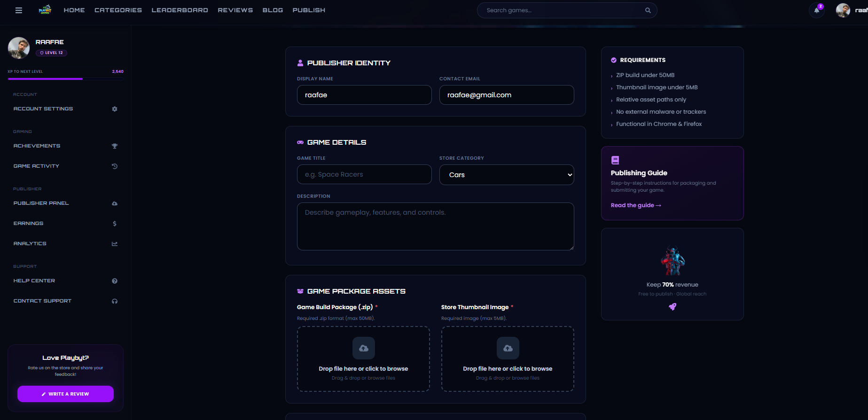Click the Analytics chart icon
The height and width of the screenshot is (420, 868).
(115, 244)
